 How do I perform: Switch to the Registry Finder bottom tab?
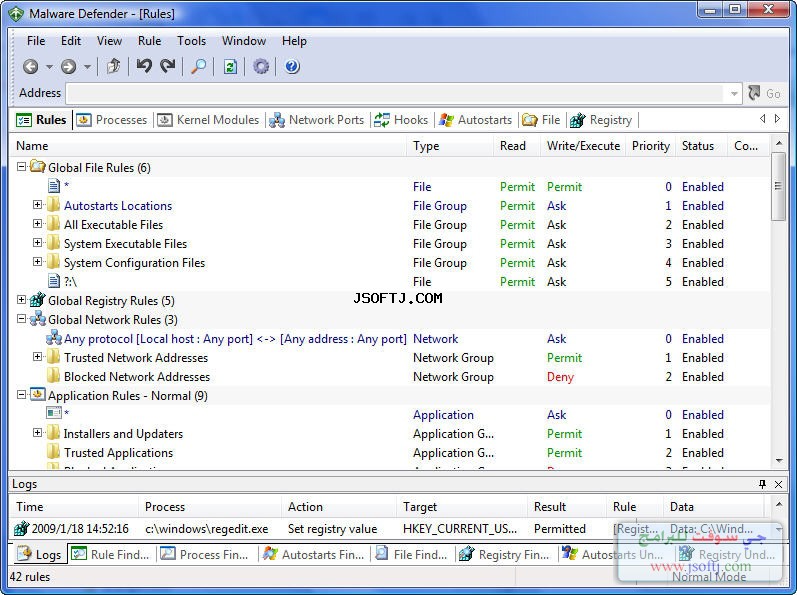coord(505,555)
